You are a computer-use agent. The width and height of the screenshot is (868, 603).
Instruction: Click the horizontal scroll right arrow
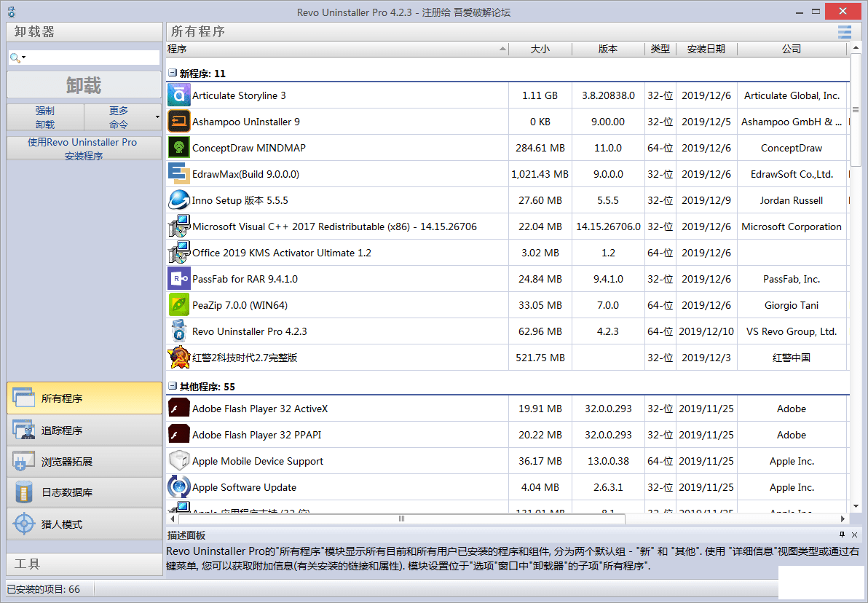click(x=843, y=519)
